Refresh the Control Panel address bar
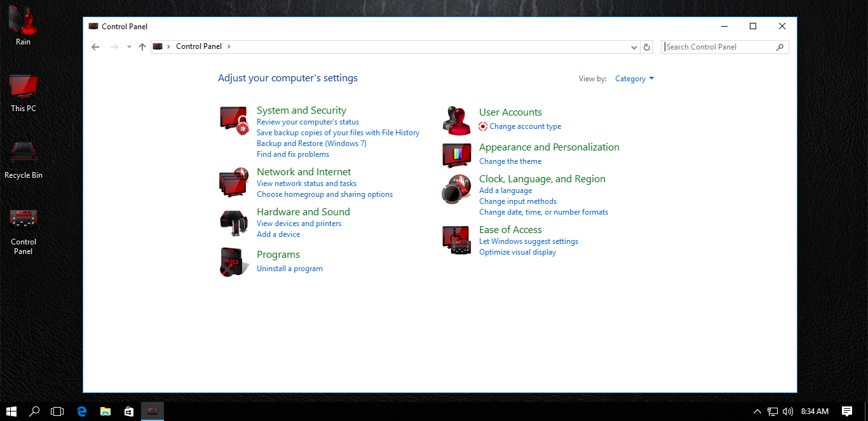This screenshot has width=868, height=421. click(647, 47)
